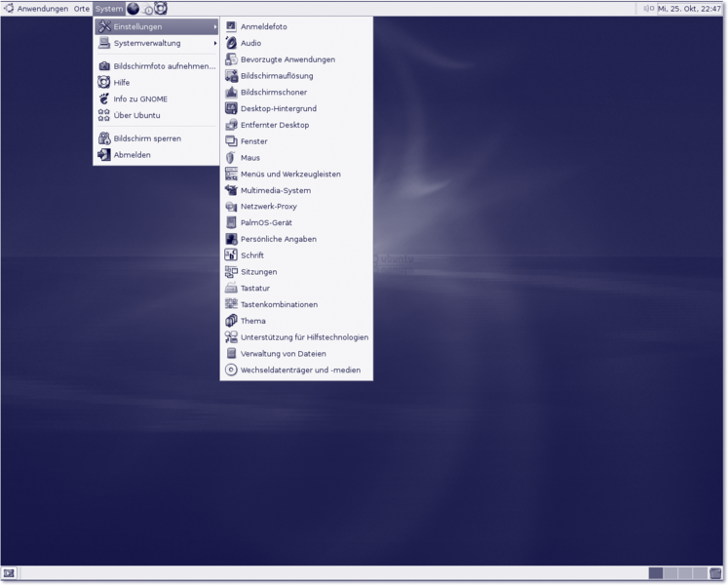Click Abmelden to log out

coord(132,155)
